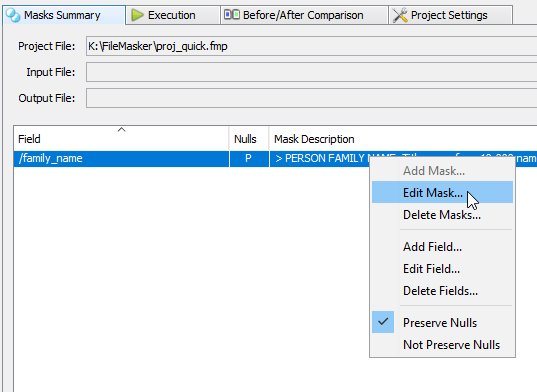Click the Input File field
This screenshot has width=537, height=392.
pos(311,72)
